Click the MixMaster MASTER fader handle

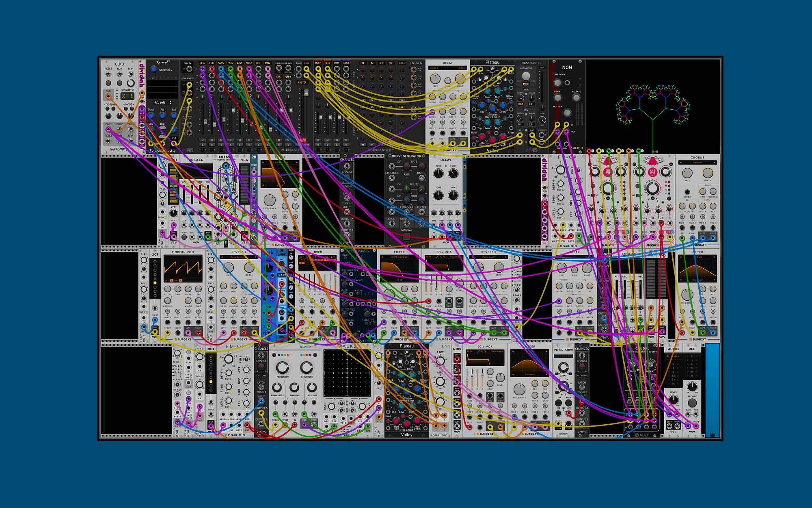coord(307,93)
